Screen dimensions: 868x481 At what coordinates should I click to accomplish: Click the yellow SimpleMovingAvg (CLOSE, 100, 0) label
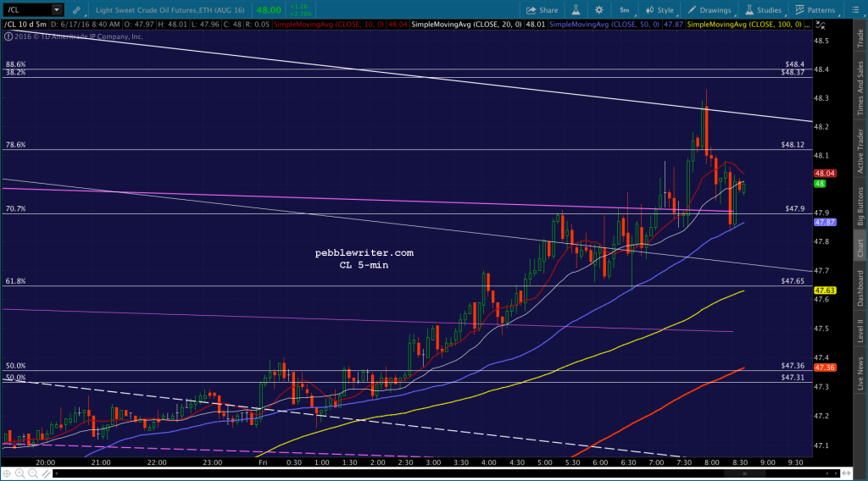pos(744,25)
